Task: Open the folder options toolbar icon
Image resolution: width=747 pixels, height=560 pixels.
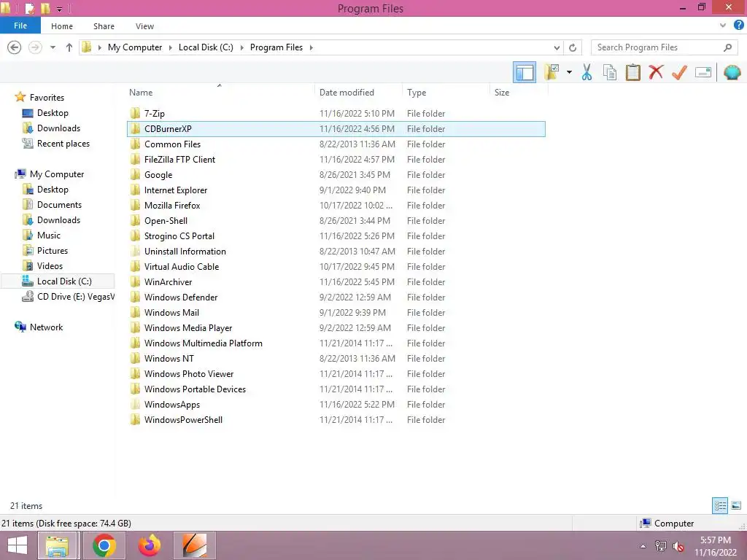Action: coord(551,72)
